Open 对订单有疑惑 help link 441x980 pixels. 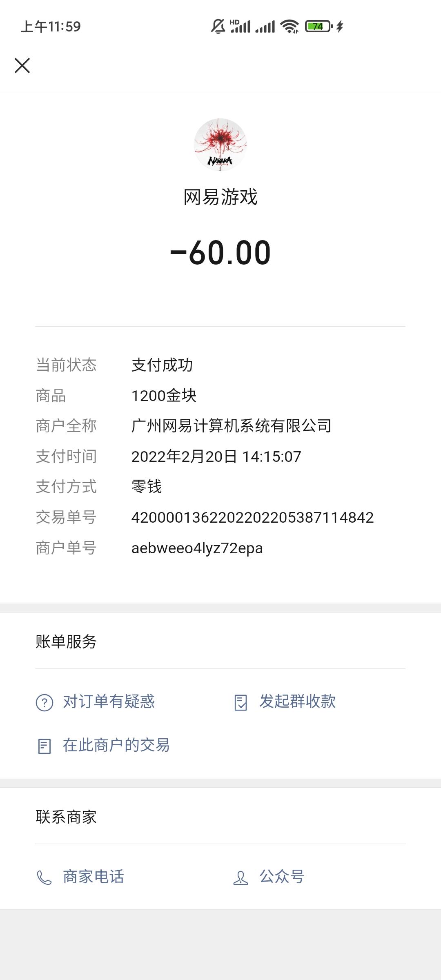pos(109,702)
